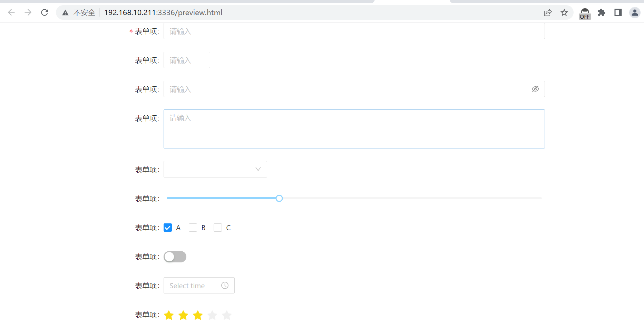644x328 pixels.
Task: Select the fifth star in the rating
Action: (227, 315)
